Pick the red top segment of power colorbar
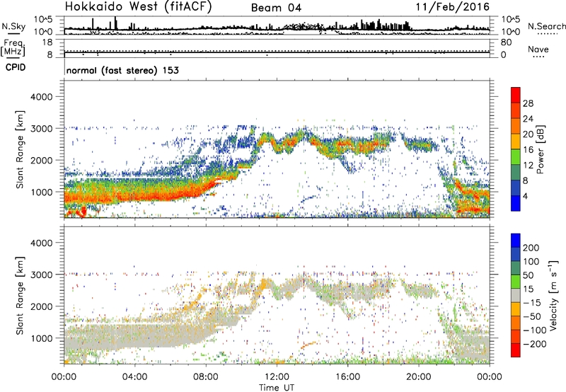566x392 pixels. (x=516, y=96)
